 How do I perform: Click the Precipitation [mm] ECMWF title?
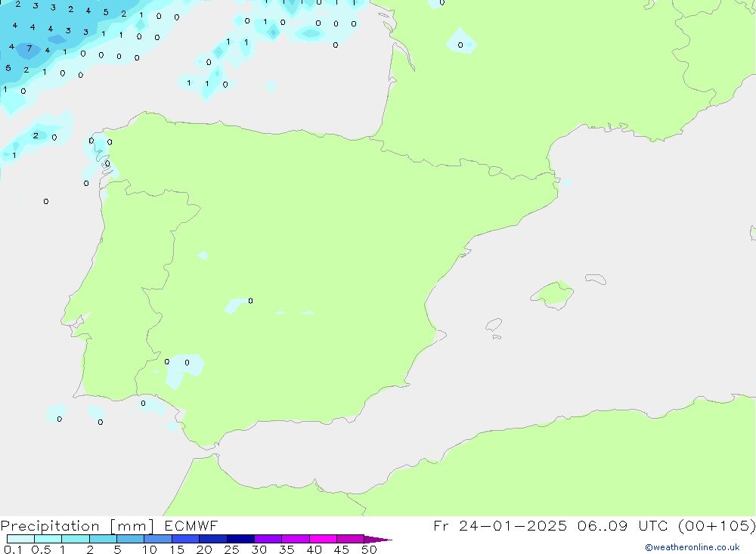tap(110, 526)
